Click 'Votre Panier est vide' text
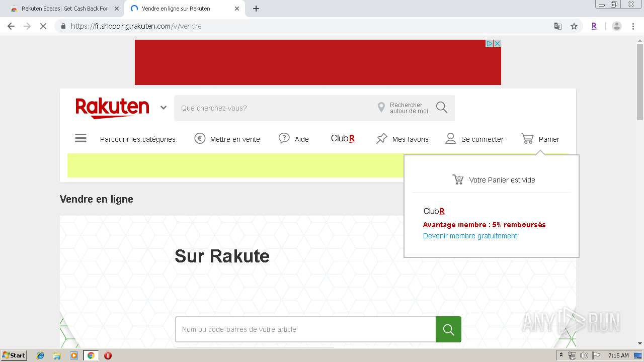The height and width of the screenshot is (362, 644). [x=502, y=180]
